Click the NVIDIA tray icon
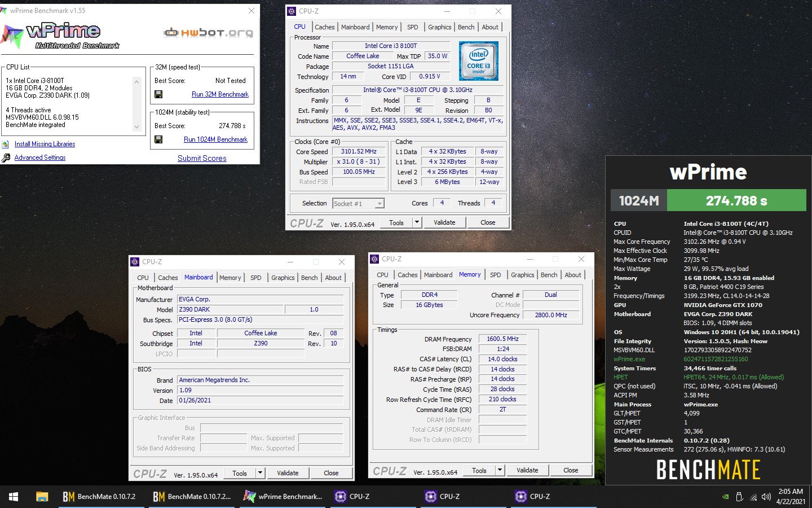Viewport: 812px width, 508px height. pyautogui.click(x=725, y=497)
